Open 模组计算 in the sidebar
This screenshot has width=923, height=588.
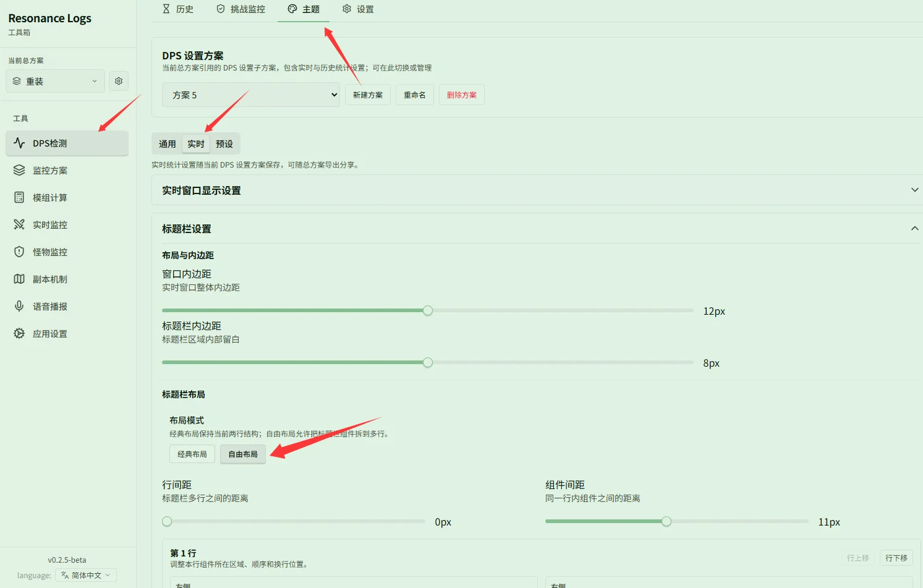pos(67,197)
